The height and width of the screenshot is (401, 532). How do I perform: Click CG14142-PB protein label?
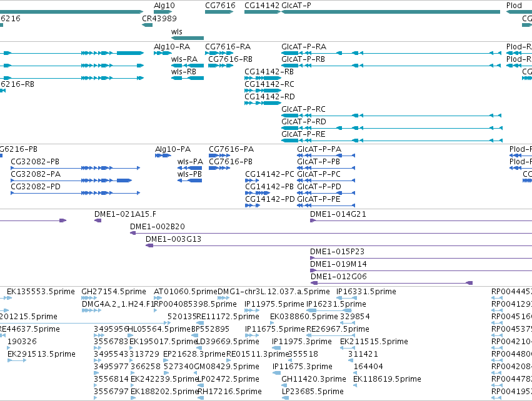click(x=269, y=187)
